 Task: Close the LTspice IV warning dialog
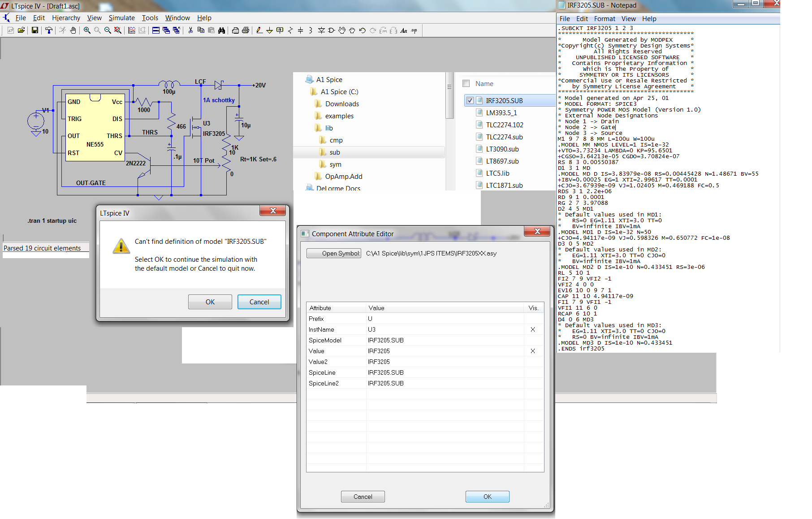point(273,211)
